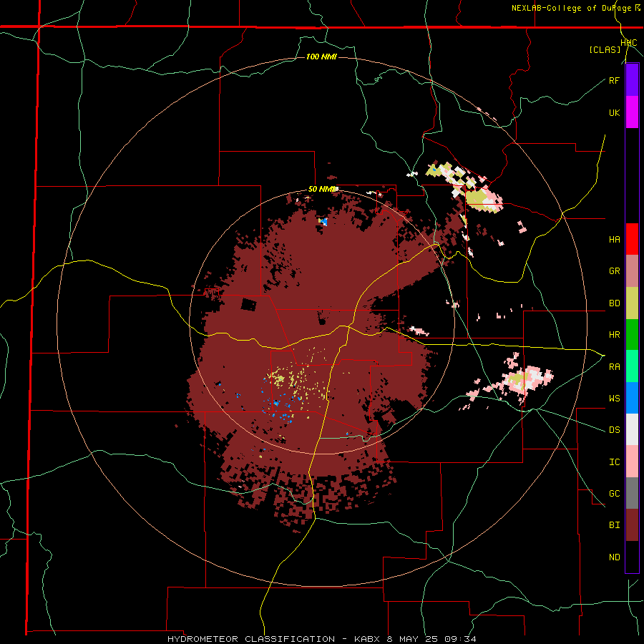644x644 pixels.
Task: Click the HA legend label
Action: coord(615,240)
